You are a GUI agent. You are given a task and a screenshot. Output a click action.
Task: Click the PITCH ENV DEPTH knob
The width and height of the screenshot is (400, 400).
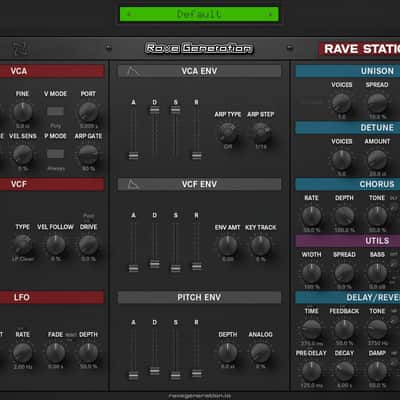tap(228, 353)
